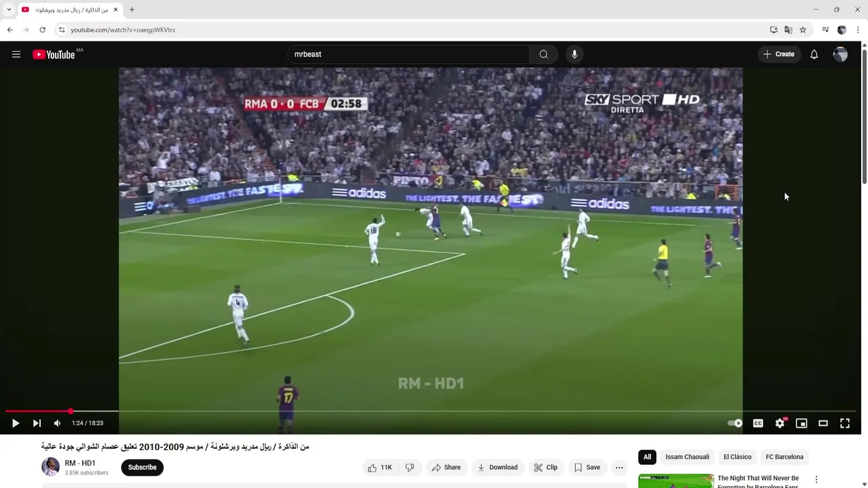868x488 pixels.
Task: Open the suggested video thumbnail
Action: pyautogui.click(x=676, y=481)
